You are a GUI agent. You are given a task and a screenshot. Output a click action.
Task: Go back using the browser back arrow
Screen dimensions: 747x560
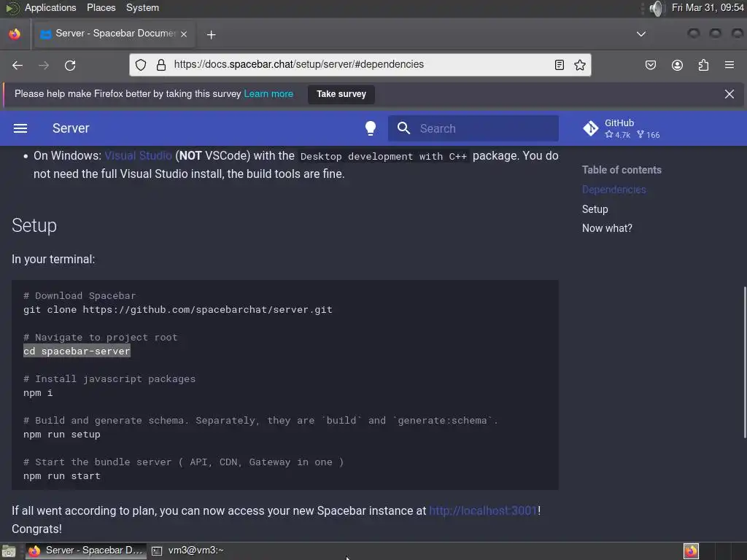pyautogui.click(x=18, y=65)
